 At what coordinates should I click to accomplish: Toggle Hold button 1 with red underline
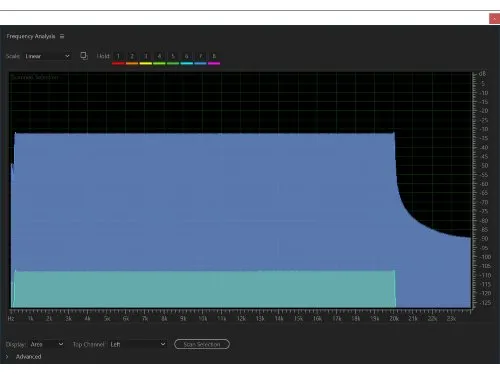tap(118, 56)
